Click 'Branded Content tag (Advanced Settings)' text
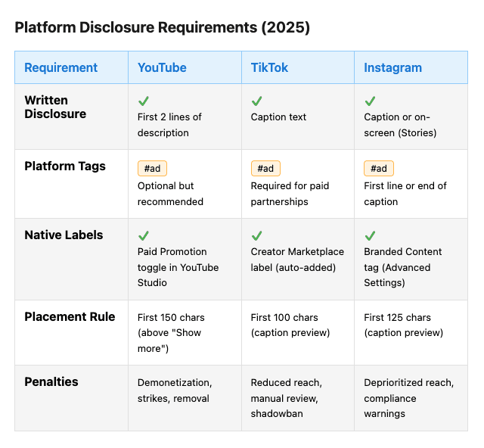The height and width of the screenshot is (448, 484). (x=403, y=267)
